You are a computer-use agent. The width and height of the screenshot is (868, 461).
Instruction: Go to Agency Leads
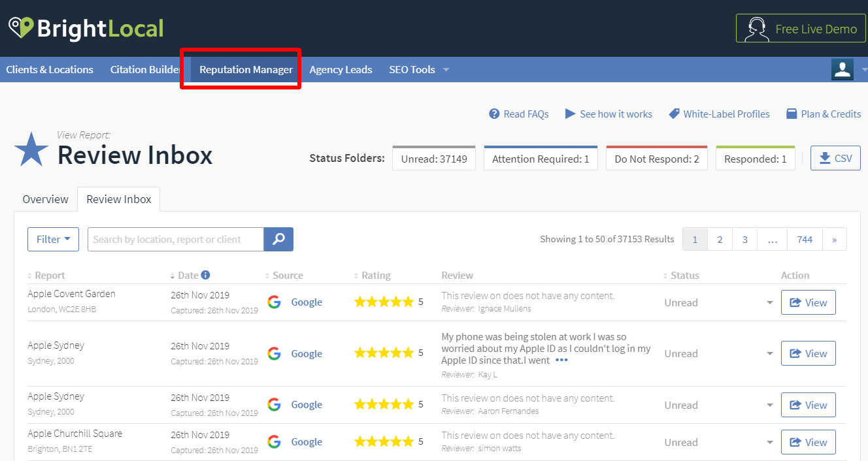tap(341, 69)
